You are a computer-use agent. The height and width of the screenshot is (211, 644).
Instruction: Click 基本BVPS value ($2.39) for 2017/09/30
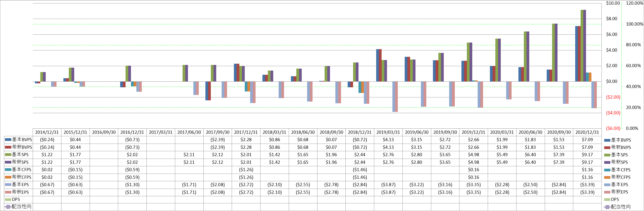[x=218, y=140]
